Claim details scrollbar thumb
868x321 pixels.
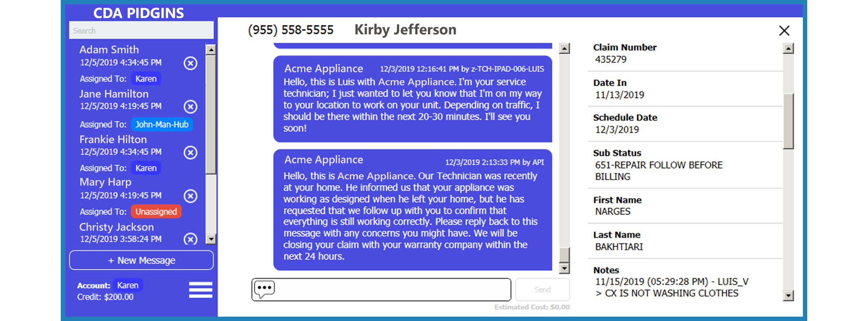click(789, 121)
